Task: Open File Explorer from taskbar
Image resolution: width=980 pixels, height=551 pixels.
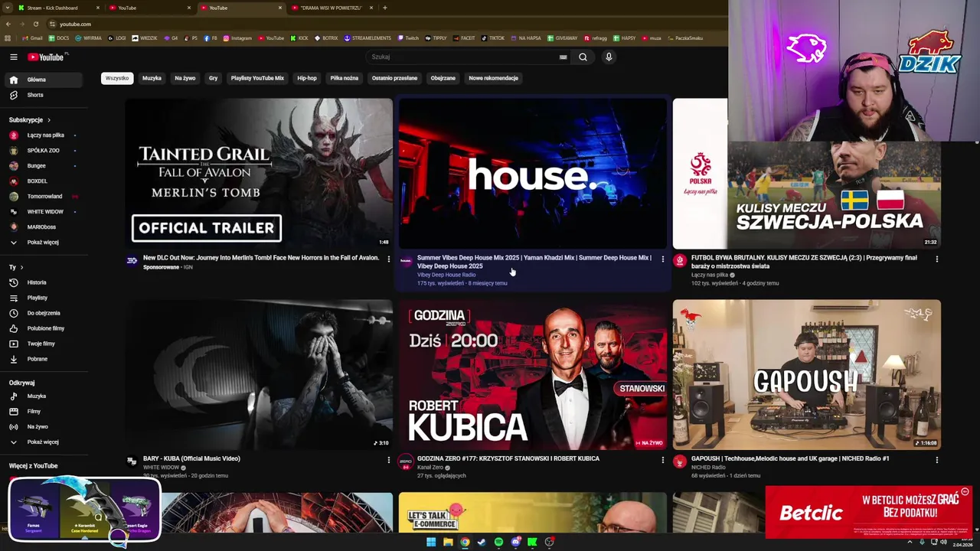Action: click(448, 543)
